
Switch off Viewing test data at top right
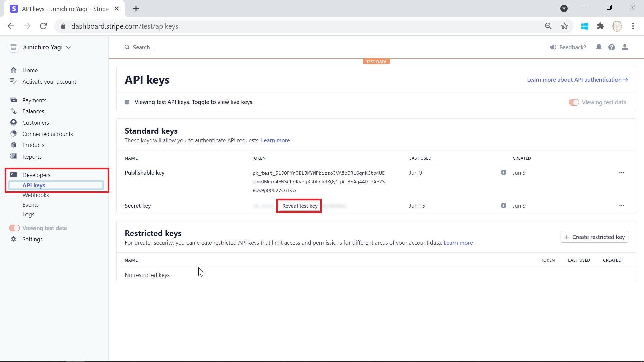(x=574, y=102)
